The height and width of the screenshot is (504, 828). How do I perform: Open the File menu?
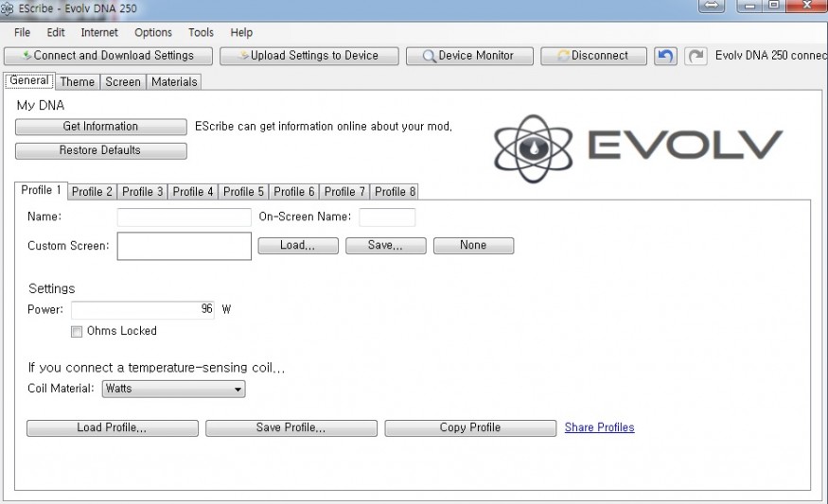click(22, 33)
